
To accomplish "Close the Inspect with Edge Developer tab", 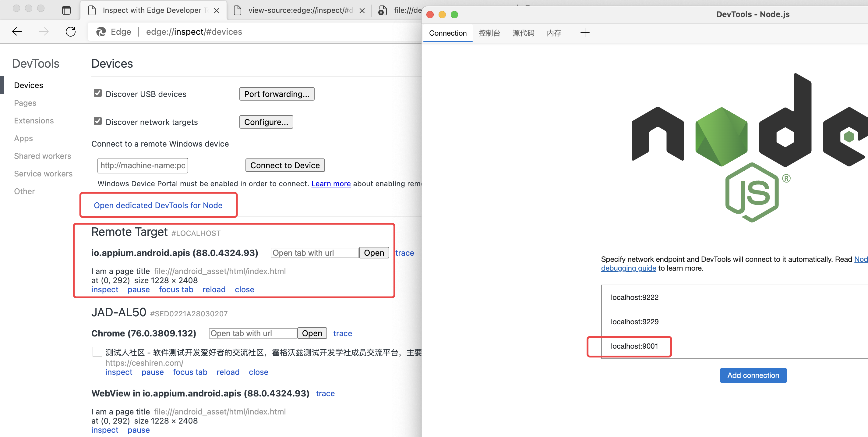I will [217, 10].
